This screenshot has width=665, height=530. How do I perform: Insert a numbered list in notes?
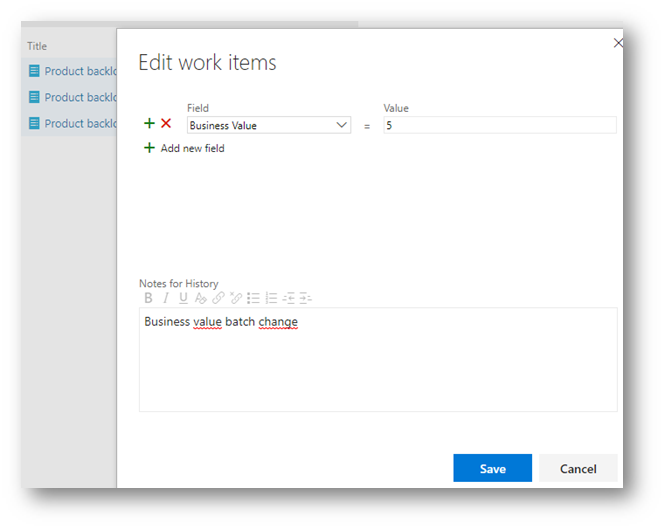[x=271, y=298]
